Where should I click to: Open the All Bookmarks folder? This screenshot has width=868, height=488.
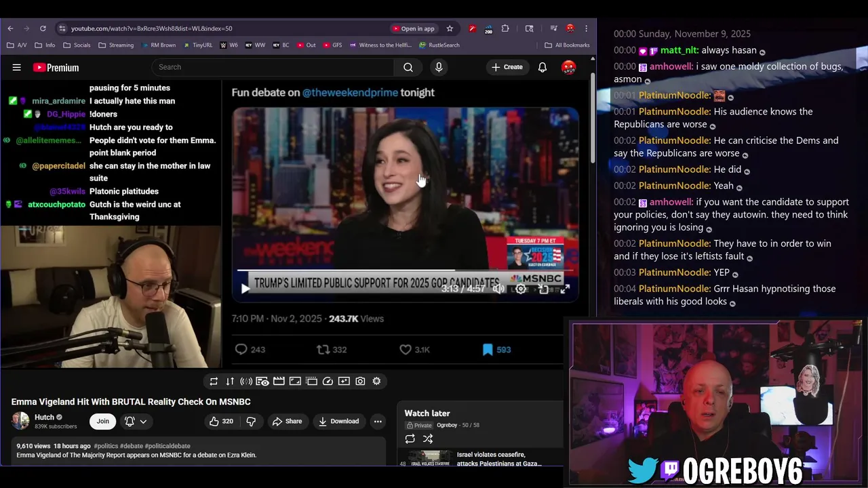[567, 45]
